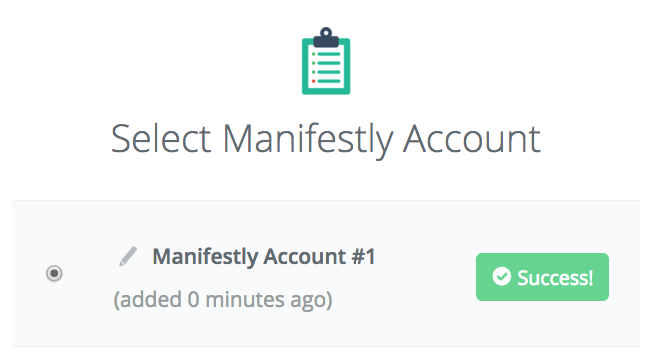Click the green border of the clipboard icon
Screen dimensions: 657x363
[305, 67]
